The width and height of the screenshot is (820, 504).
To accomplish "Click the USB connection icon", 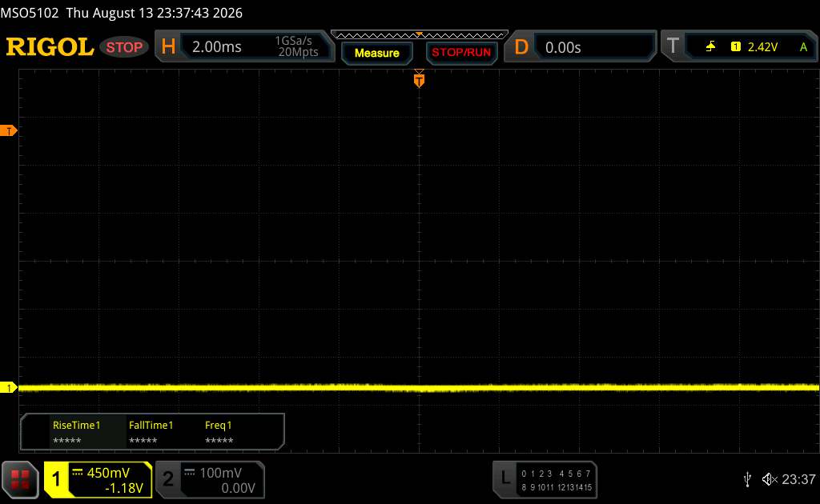I will 747,479.
